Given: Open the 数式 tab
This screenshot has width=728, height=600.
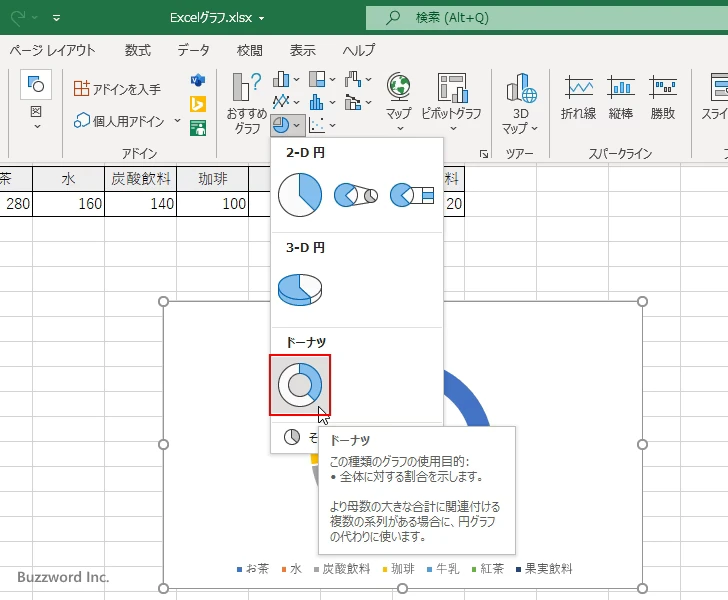Looking at the screenshot, I should click(138, 50).
